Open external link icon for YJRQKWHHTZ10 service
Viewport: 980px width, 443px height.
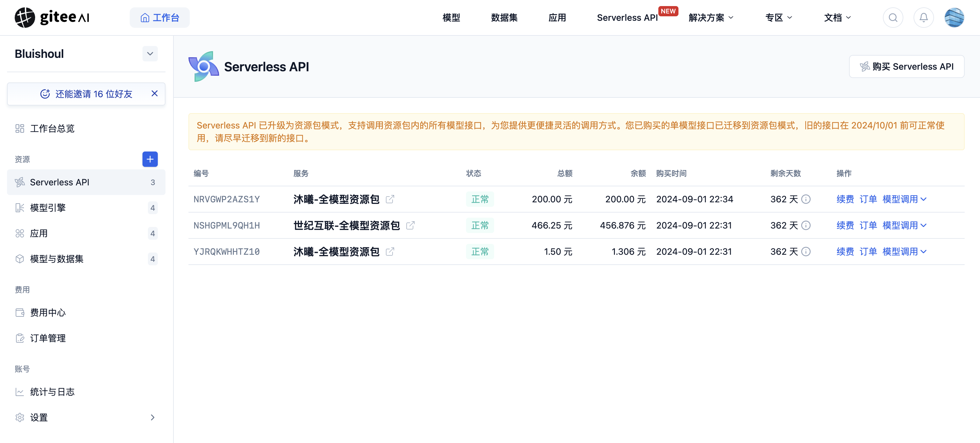390,252
